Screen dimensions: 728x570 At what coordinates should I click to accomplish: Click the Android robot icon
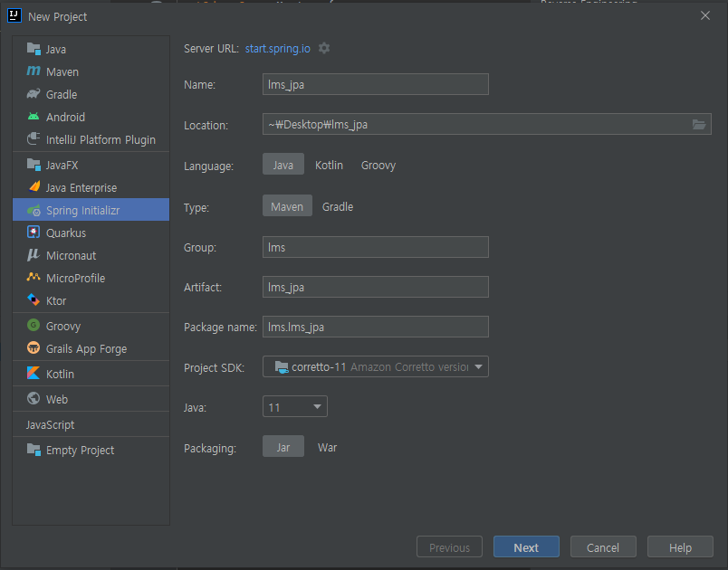coord(34,117)
